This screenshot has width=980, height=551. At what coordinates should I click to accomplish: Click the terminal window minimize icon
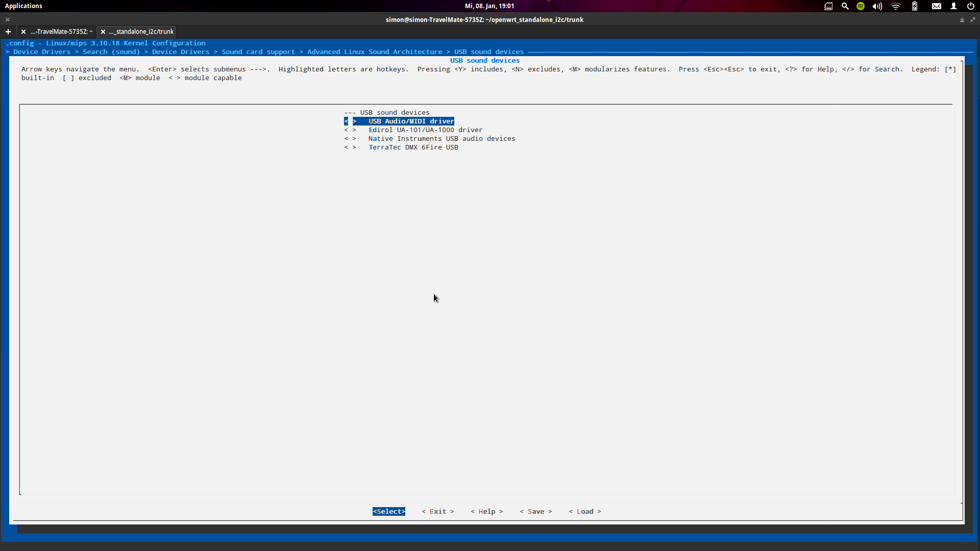(962, 19)
